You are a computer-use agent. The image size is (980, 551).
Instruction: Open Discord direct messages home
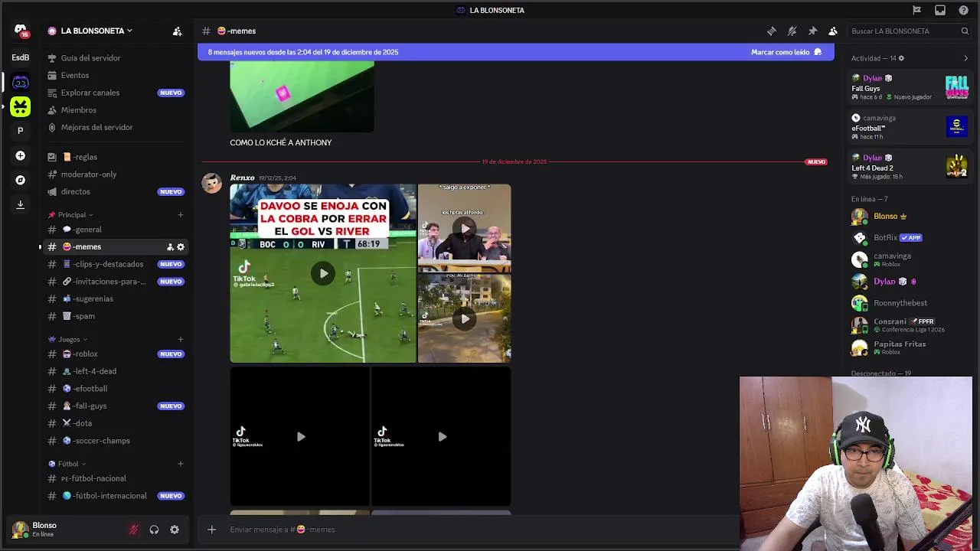pyautogui.click(x=21, y=31)
